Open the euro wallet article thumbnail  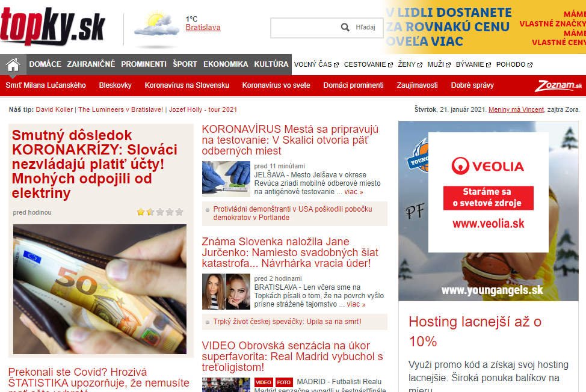pos(100,289)
